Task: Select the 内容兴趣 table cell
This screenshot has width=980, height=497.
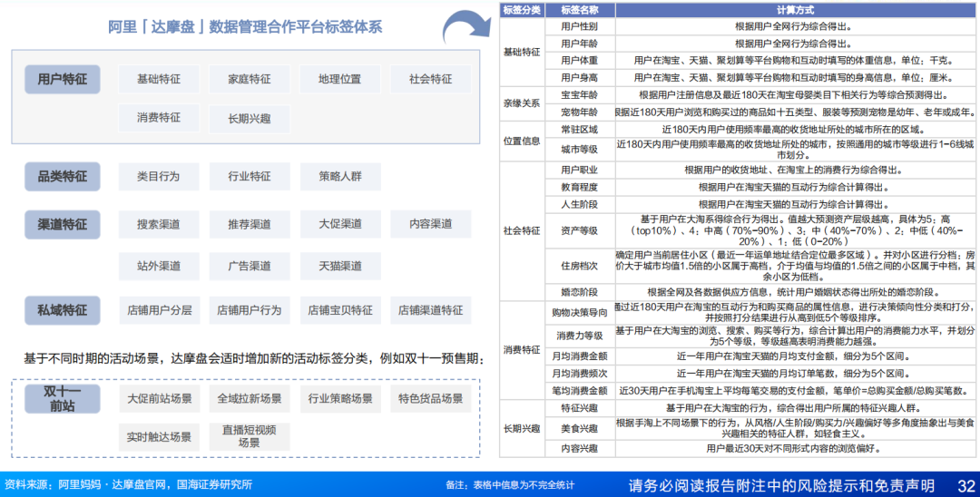Action: click(579, 448)
